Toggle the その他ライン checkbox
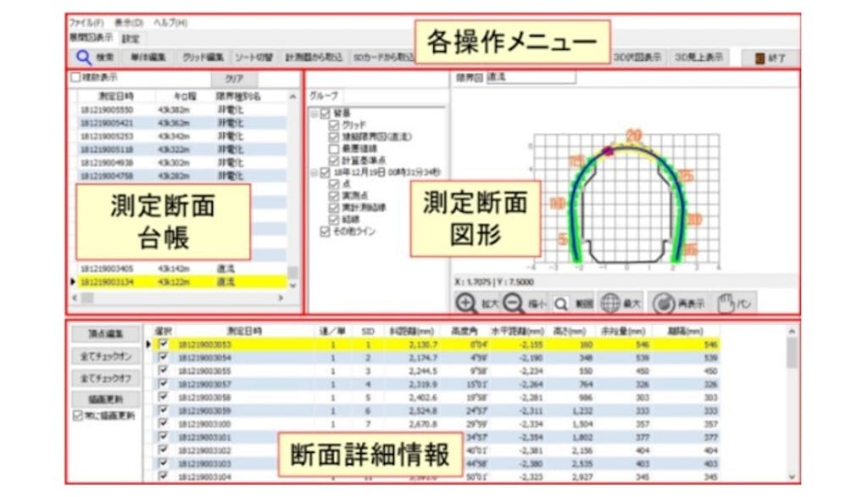The image size is (868, 497). [x=325, y=232]
